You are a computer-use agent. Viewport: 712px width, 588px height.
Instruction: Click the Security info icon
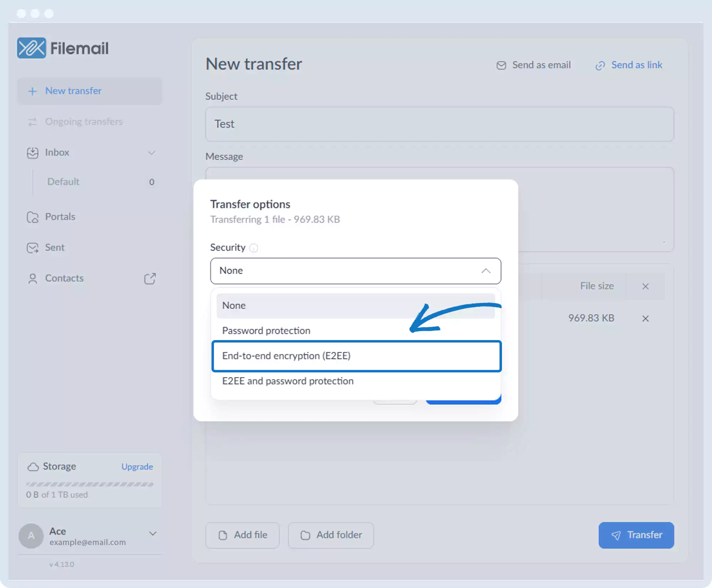coord(253,248)
